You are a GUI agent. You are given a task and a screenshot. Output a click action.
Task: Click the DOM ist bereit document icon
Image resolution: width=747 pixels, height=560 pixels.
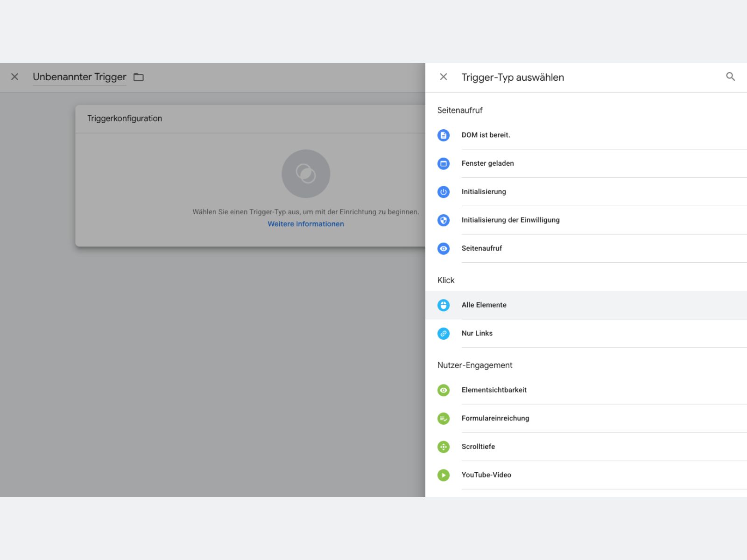[444, 135]
